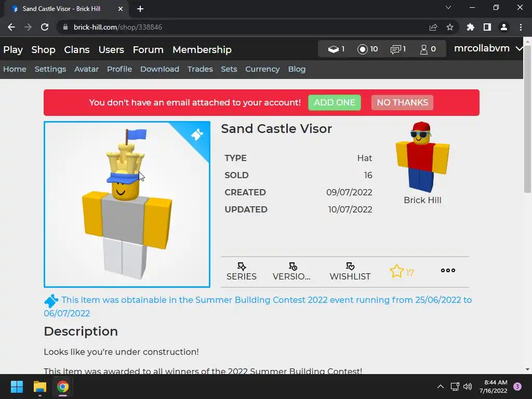532x399 pixels.
Task: Open Settings link
Action: point(50,69)
